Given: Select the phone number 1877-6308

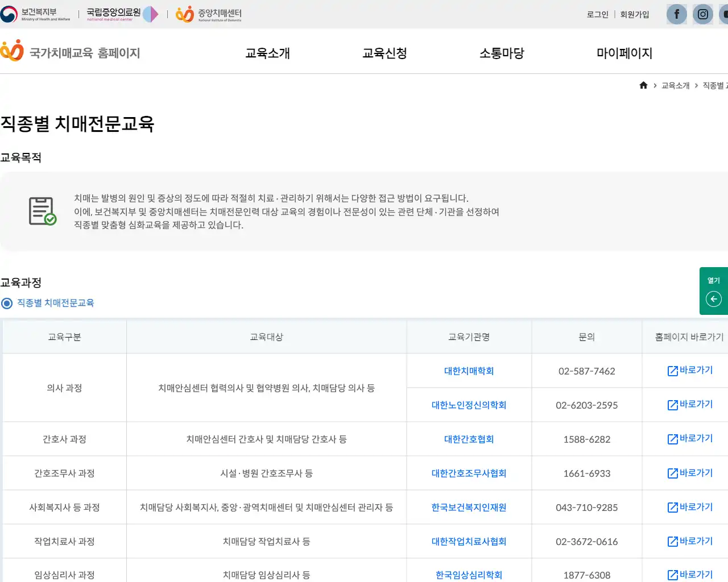Looking at the screenshot, I should point(587,575).
